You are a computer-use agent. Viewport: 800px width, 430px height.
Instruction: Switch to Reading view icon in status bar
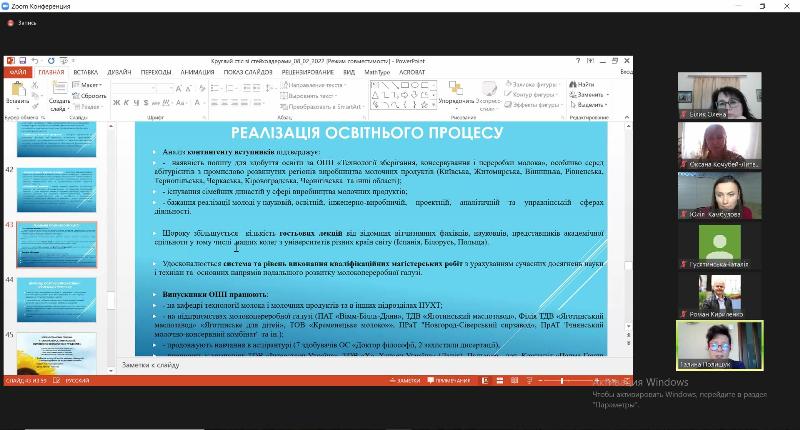(x=514, y=381)
